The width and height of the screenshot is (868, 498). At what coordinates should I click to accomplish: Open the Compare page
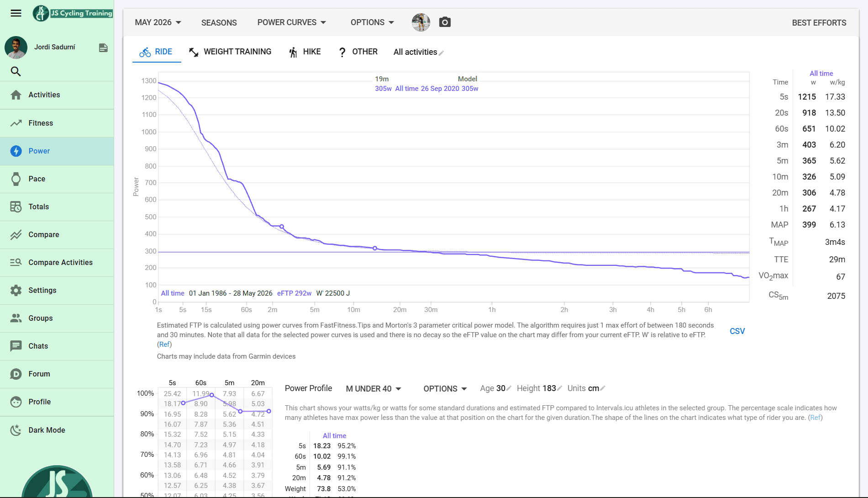pyautogui.click(x=57, y=234)
